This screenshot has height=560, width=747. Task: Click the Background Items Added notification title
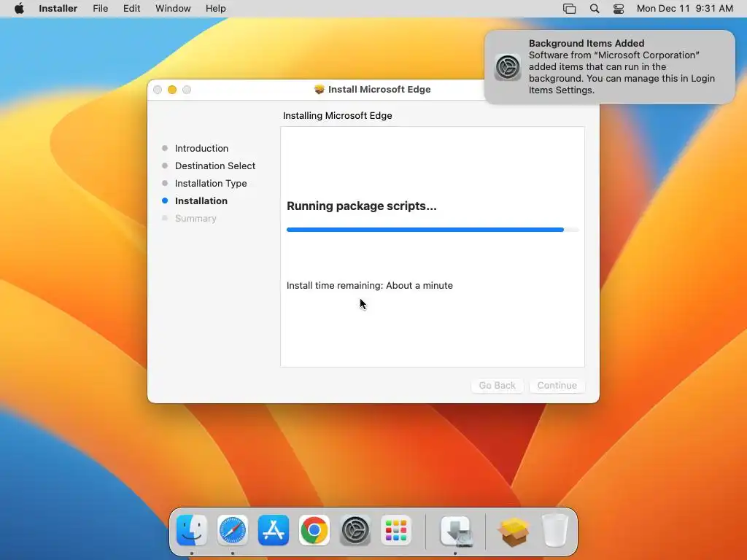(x=587, y=43)
